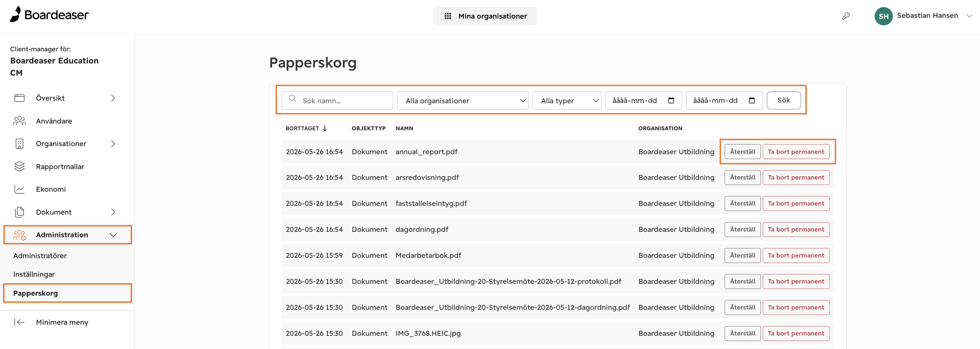The image size is (980, 349).
Task: Click the key icon in the header
Action: tap(846, 16)
